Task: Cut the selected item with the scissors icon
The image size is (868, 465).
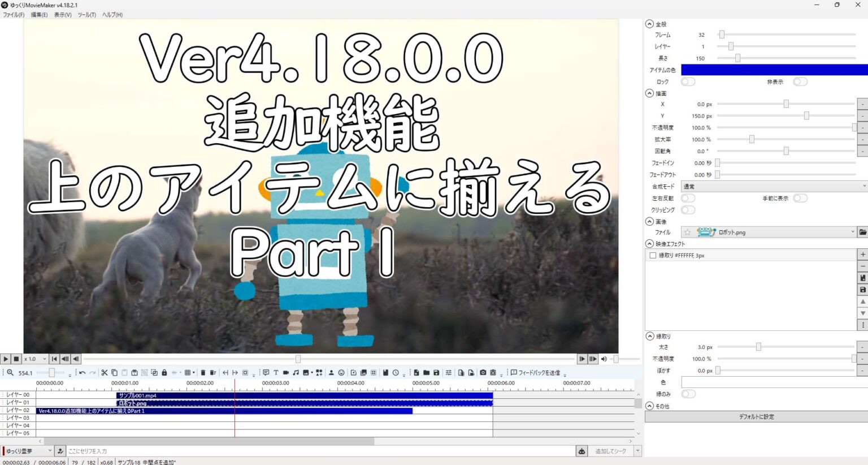Action: pyautogui.click(x=105, y=373)
